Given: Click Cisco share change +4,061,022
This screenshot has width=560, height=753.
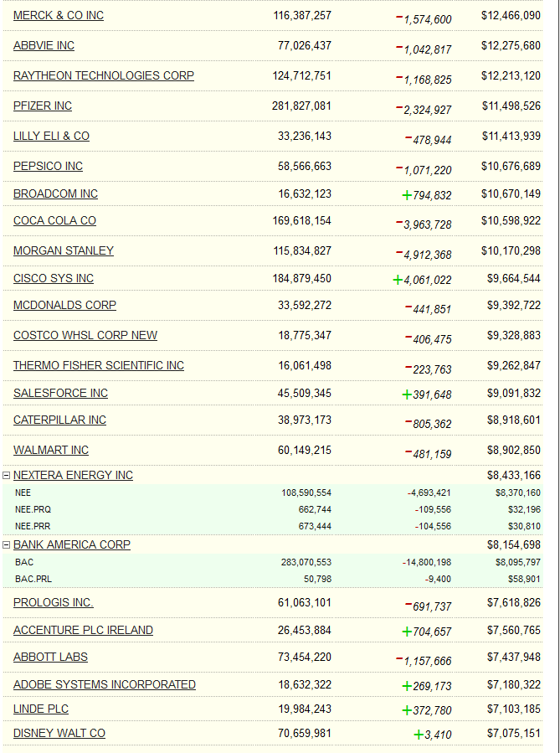Looking at the screenshot, I should (422, 280).
